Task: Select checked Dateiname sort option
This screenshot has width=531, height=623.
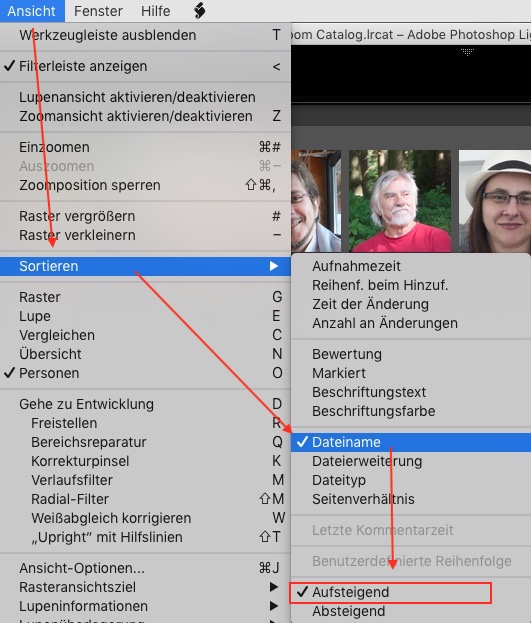Action: pyautogui.click(x=411, y=442)
